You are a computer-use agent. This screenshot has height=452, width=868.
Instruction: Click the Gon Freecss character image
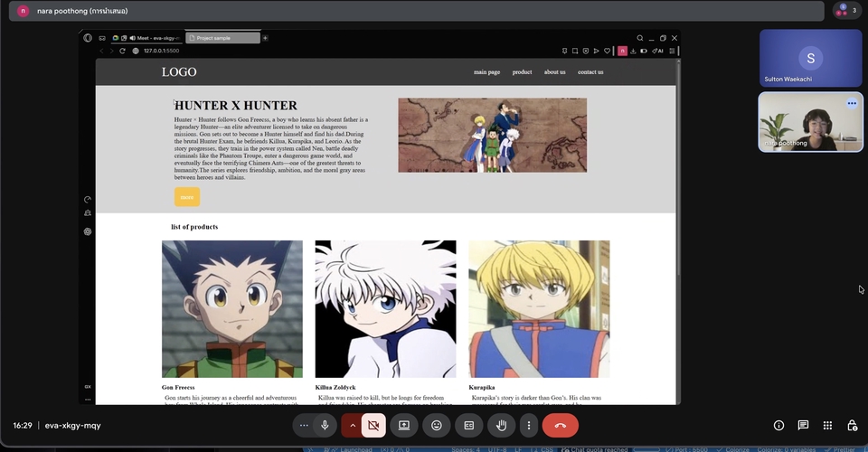coord(232,308)
